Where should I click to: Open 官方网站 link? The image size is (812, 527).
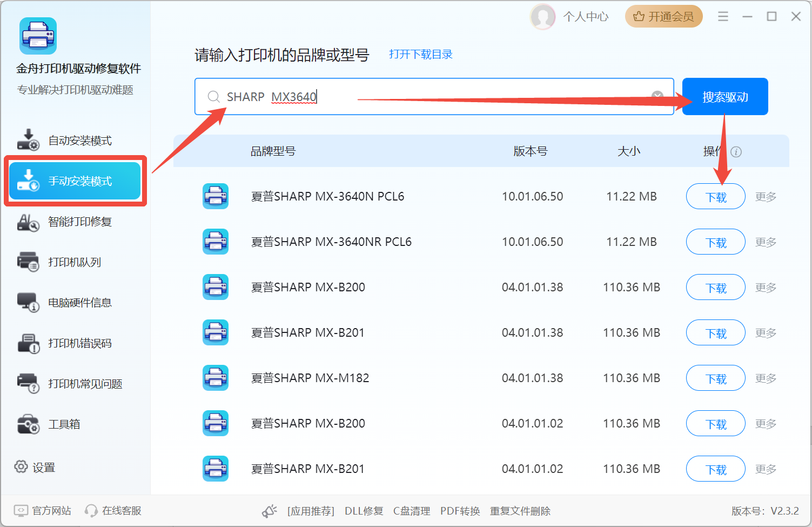pos(43,511)
